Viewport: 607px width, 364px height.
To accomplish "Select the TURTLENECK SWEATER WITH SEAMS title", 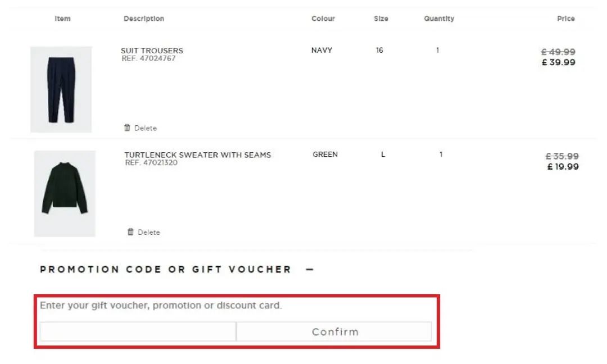I will [198, 154].
